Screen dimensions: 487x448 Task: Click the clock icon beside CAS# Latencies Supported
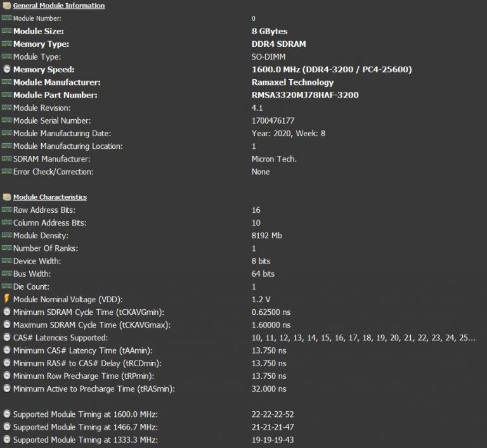point(6,338)
